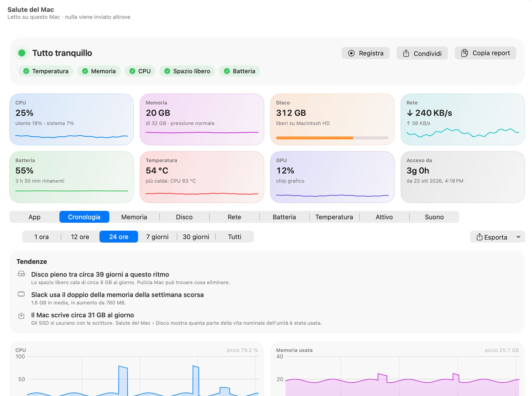
Task: Click the memory chip icon beside Slack trend
Action: [21, 294]
